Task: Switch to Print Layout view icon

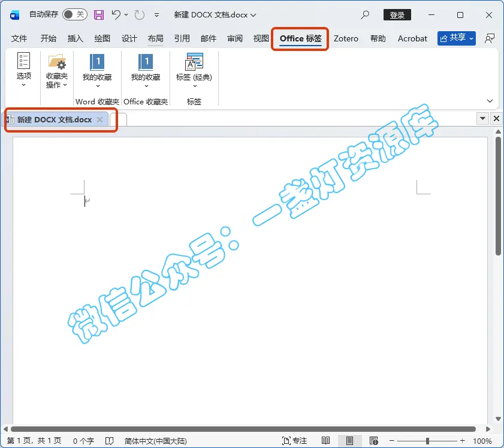Action: (350, 440)
